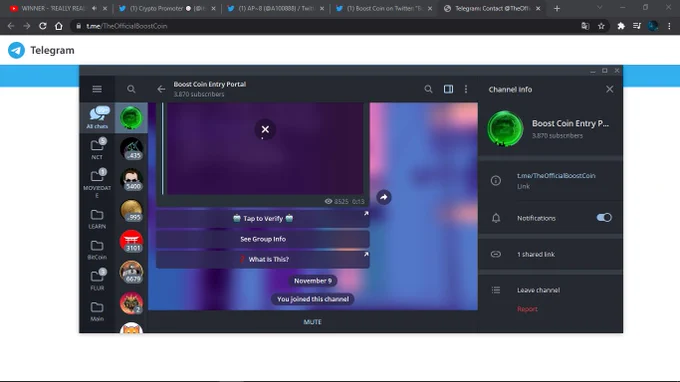The image size is (680, 382).
Task: Click browser profile avatar
Action: coord(653,26)
